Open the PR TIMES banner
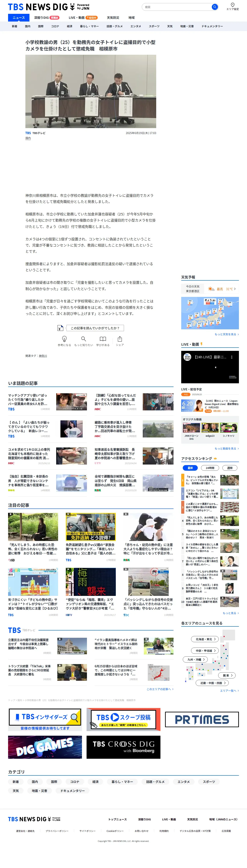The height and width of the screenshot is (868, 247). pos(202,719)
